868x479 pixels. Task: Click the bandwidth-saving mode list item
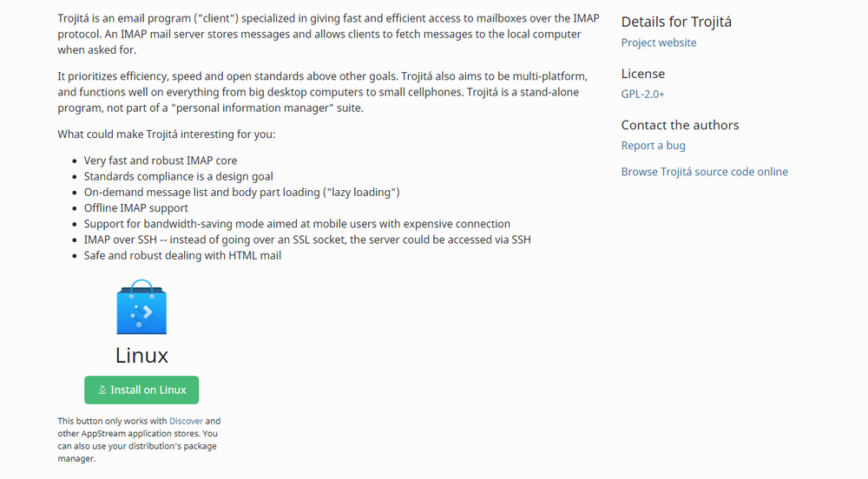(x=297, y=224)
